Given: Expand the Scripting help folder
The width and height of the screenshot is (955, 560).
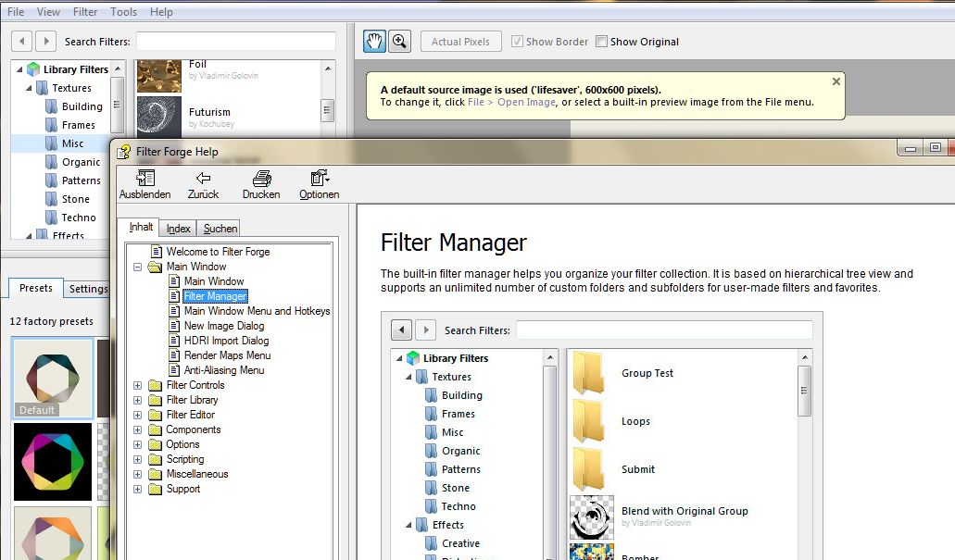Looking at the screenshot, I should point(138,459).
